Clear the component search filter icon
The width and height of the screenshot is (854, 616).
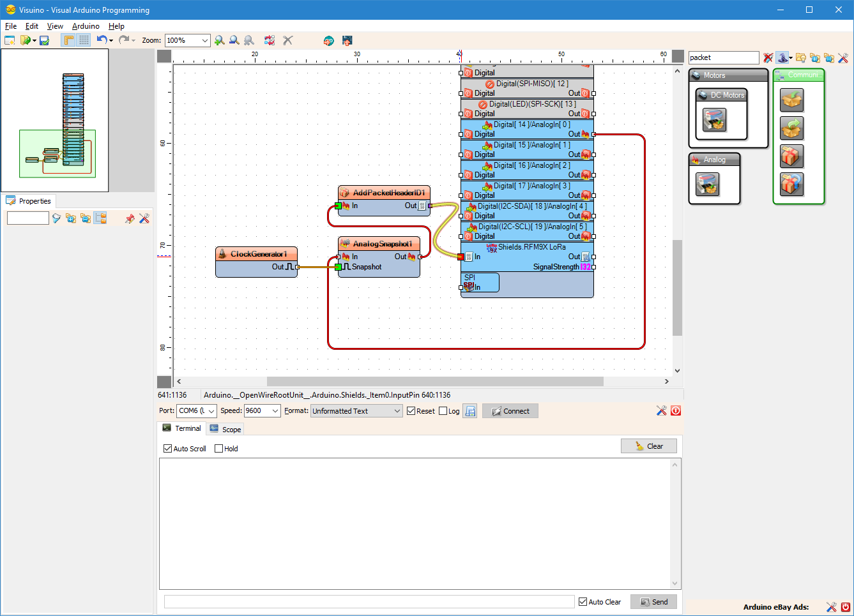click(x=768, y=58)
